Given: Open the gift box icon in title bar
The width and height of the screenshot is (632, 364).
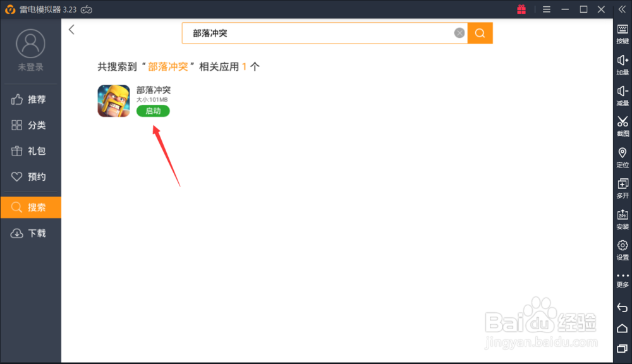Looking at the screenshot, I should 521,9.
